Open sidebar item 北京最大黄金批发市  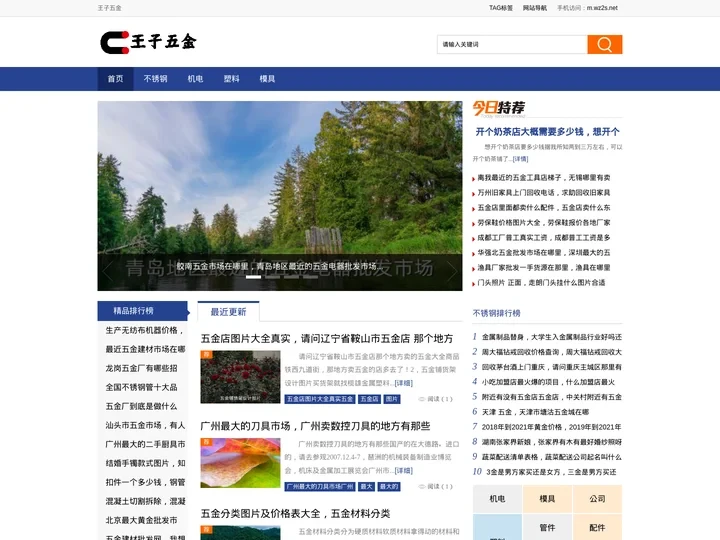141,520
